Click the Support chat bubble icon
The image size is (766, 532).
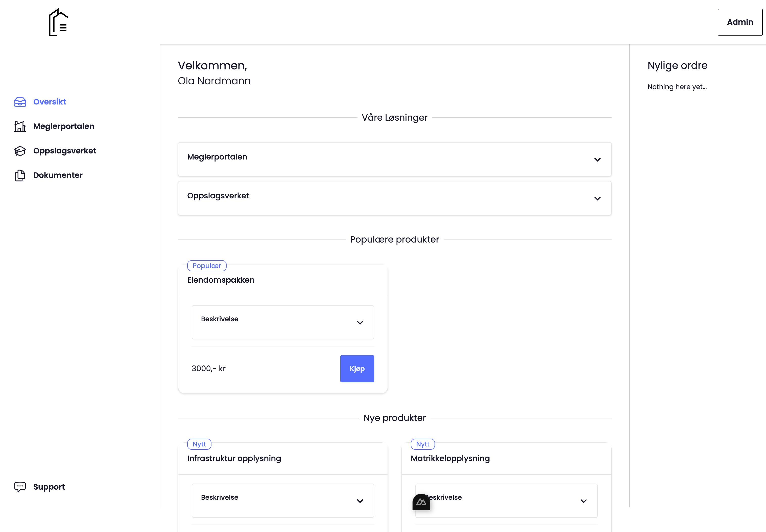tap(20, 487)
